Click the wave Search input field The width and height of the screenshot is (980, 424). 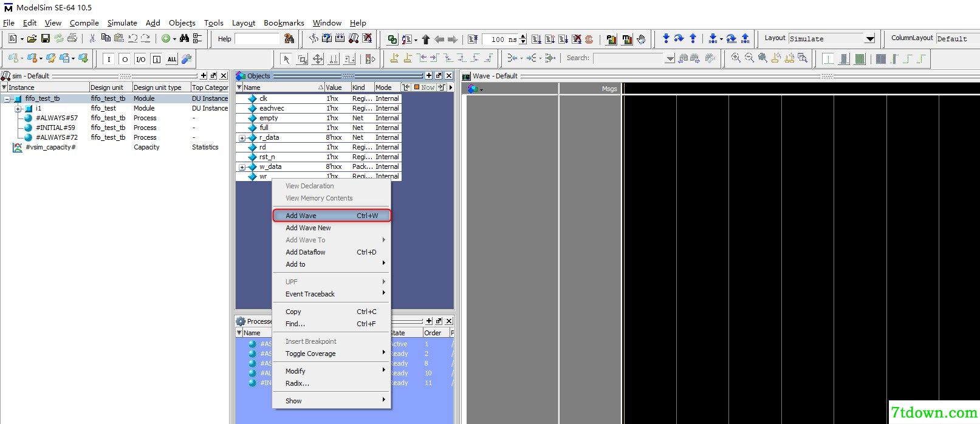629,58
